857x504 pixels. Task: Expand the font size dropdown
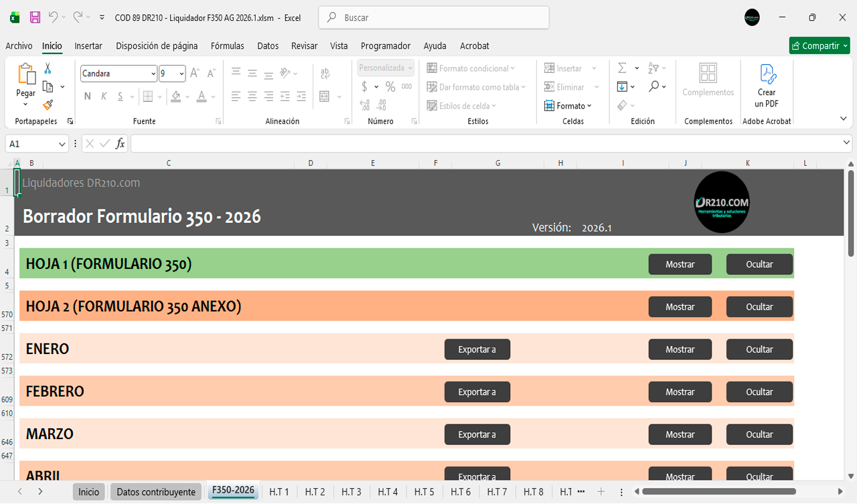tap(181, 74)
